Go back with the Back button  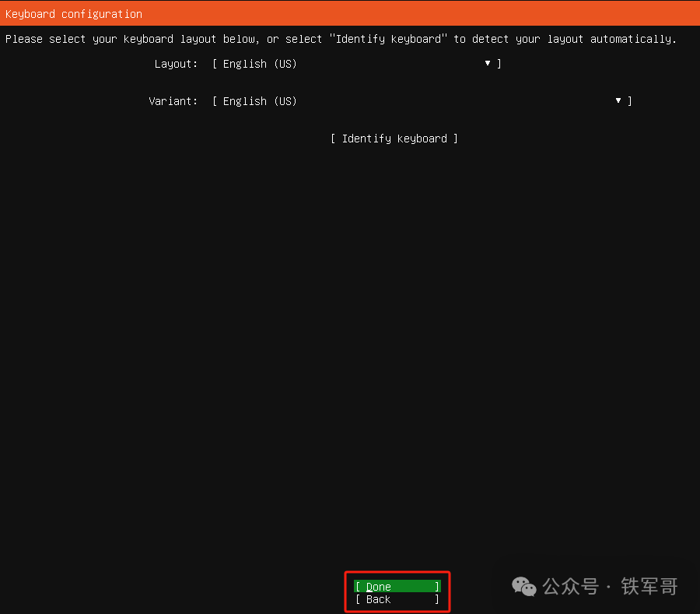click(397, 599)
